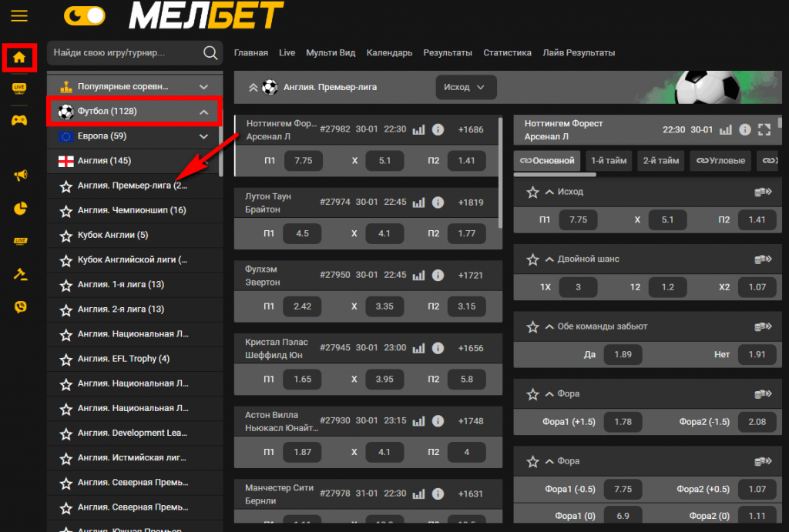The height and width of the screenshot is (532, 789).
Task: Open stats chart icon in detail header
Action: coord(725,130)
